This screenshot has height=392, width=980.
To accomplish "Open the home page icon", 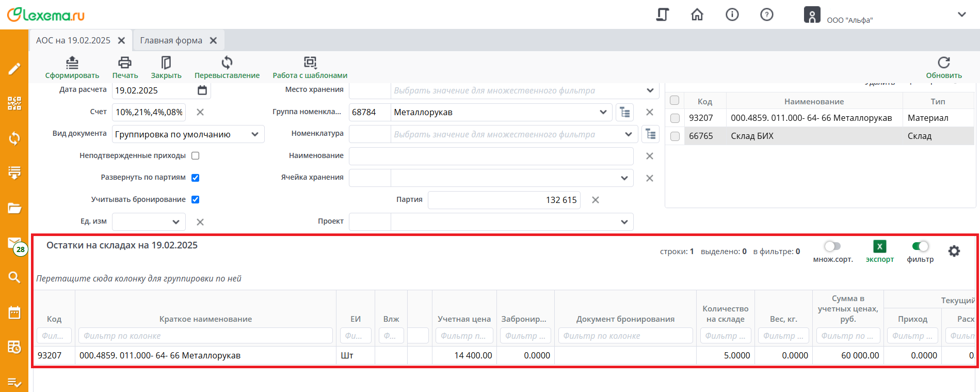I will tap(697, 14).
